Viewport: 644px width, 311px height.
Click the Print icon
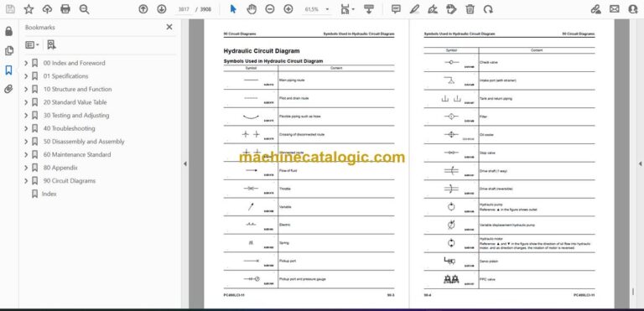point(65,9)
